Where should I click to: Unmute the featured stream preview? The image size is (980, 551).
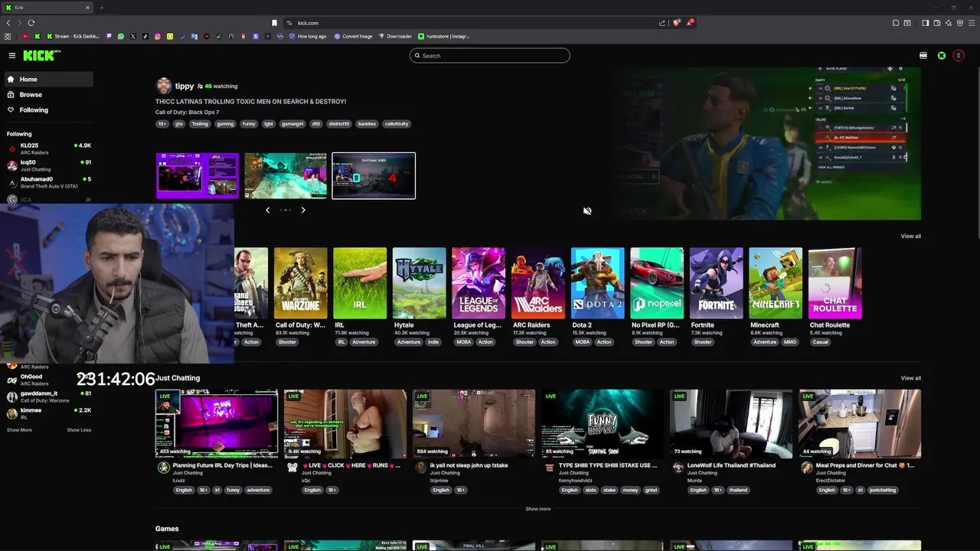point(587,211)
